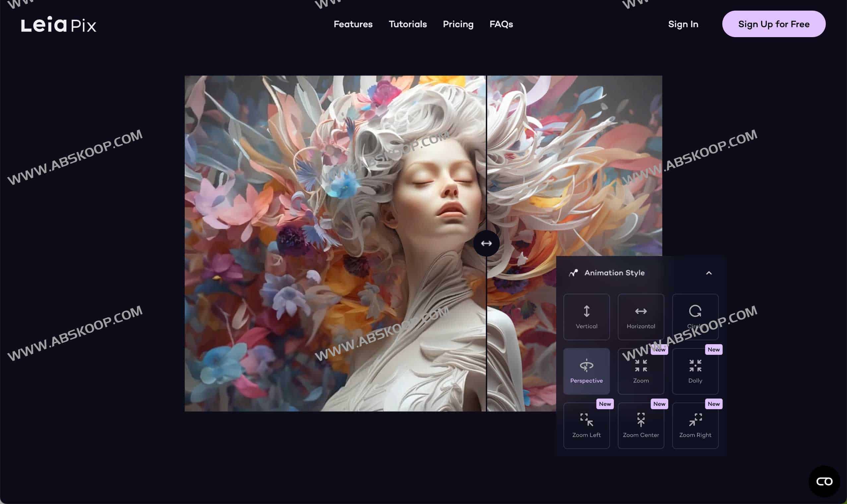Collapse the Animation Style panel chevron
This screenshot has height=504, width=847.
pyautogui.click(x=708, y=273)
